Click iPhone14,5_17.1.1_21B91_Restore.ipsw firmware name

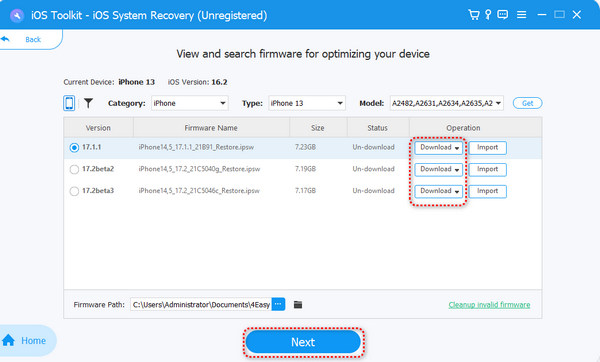point(196,147)
